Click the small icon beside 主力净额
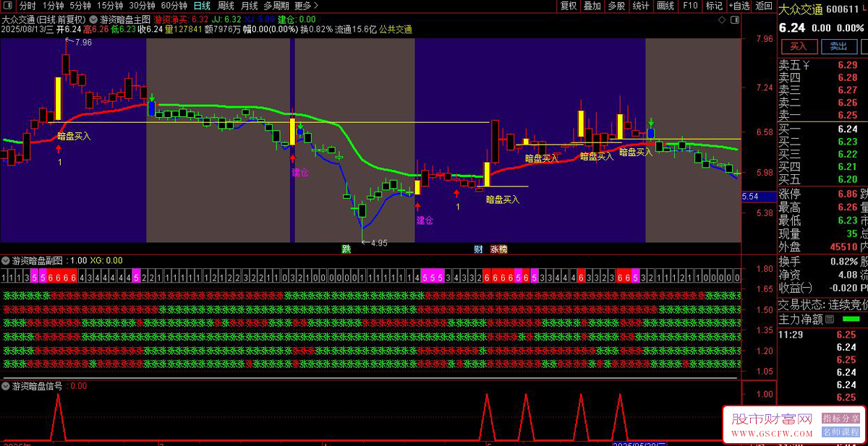The image size is (868, 446). click(x=830, y=319)
